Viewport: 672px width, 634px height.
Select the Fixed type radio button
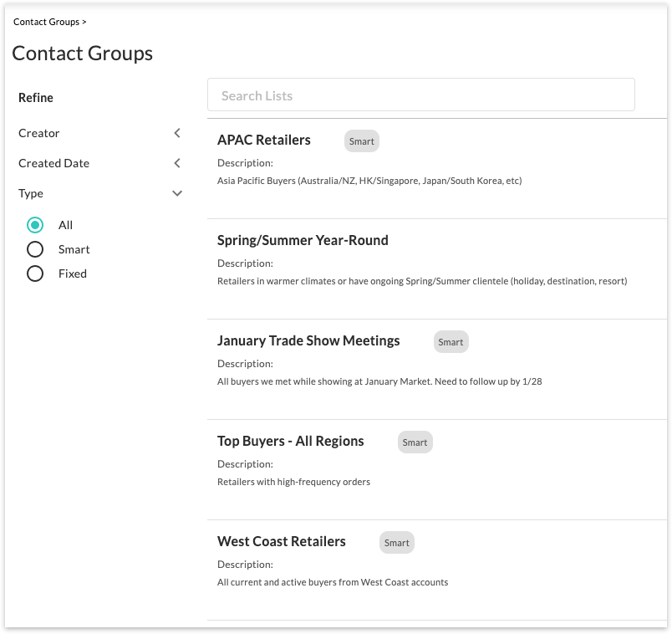[x=35, y=274]
